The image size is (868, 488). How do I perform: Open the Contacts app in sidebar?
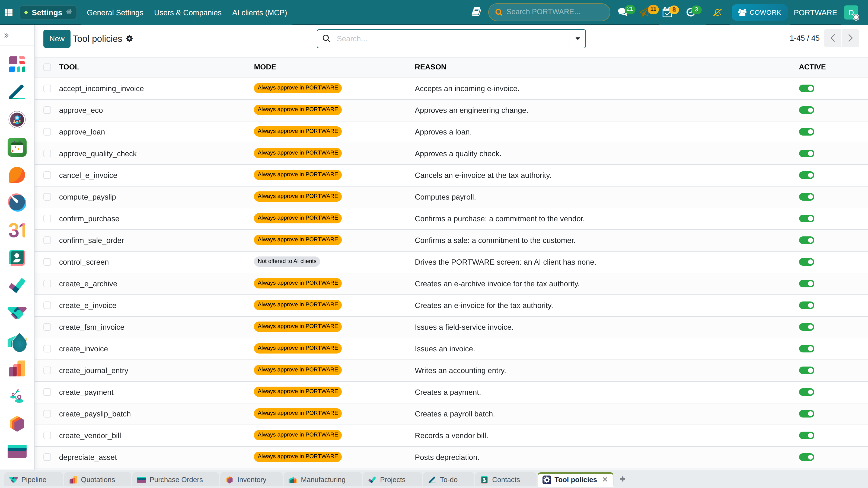pyautogui.click(x=17, y=258)
